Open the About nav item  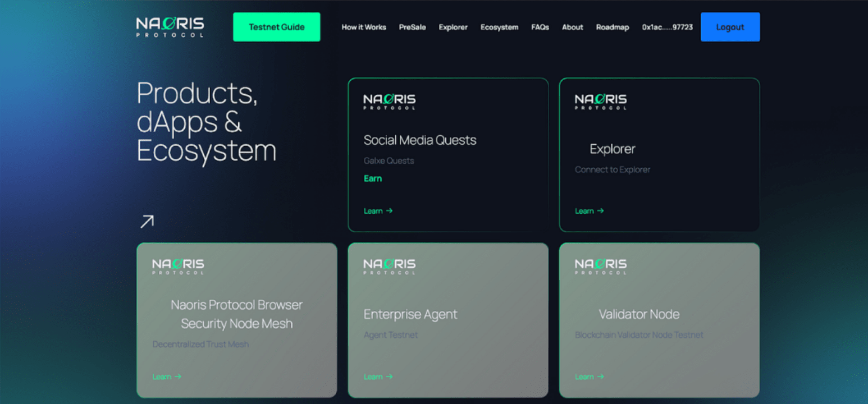click(x=573, y=27)
